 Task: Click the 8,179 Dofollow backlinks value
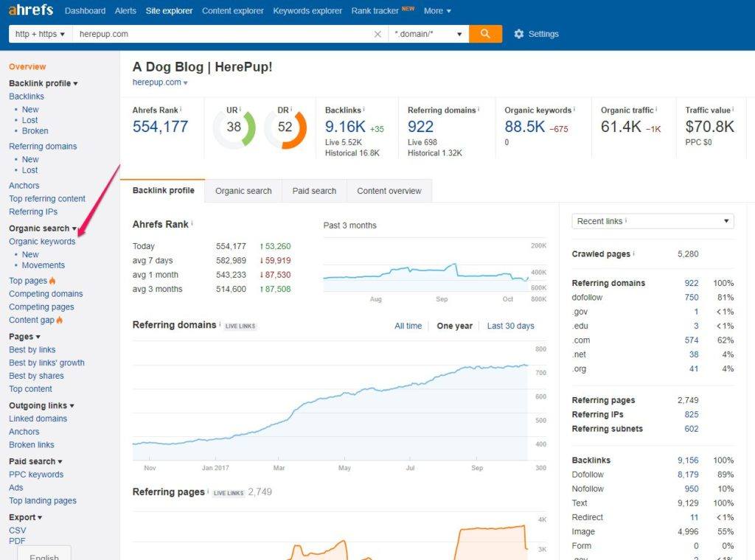pos(688,475)
